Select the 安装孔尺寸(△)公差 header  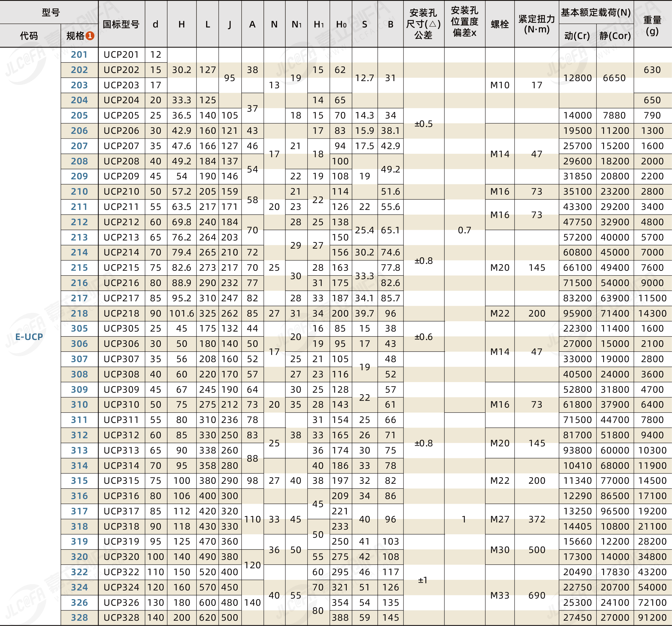coord(423,24)
